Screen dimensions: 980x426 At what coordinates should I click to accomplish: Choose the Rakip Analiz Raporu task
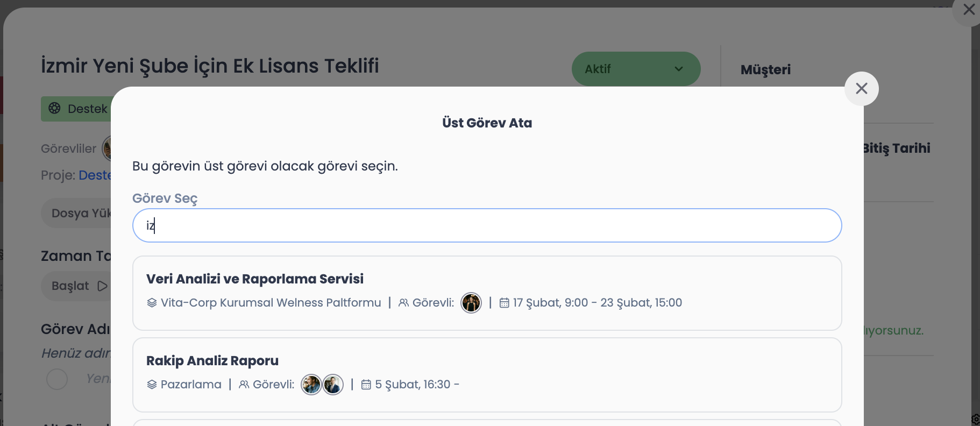(x=212, y=361)
